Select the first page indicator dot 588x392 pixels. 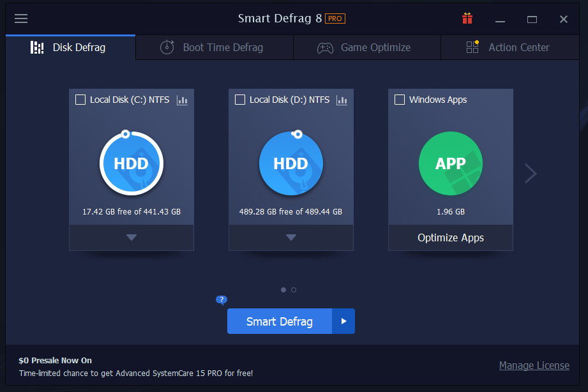[283, 290]
